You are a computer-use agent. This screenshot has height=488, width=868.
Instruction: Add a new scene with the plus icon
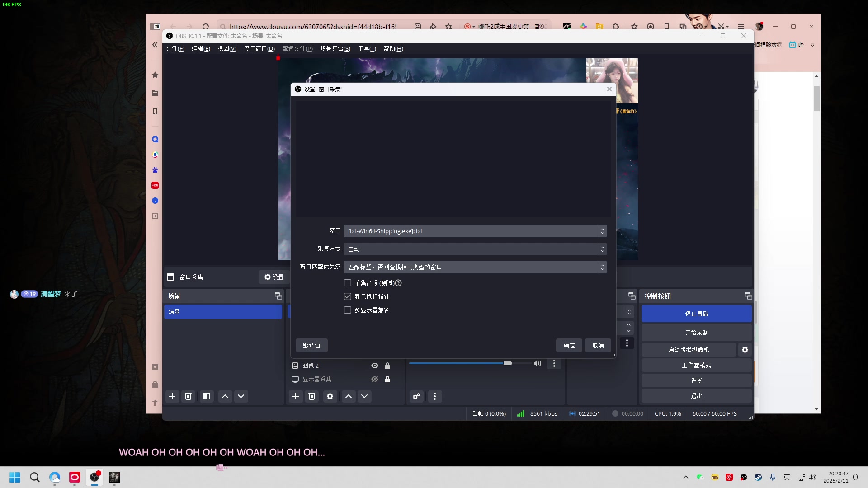[172, 396]
